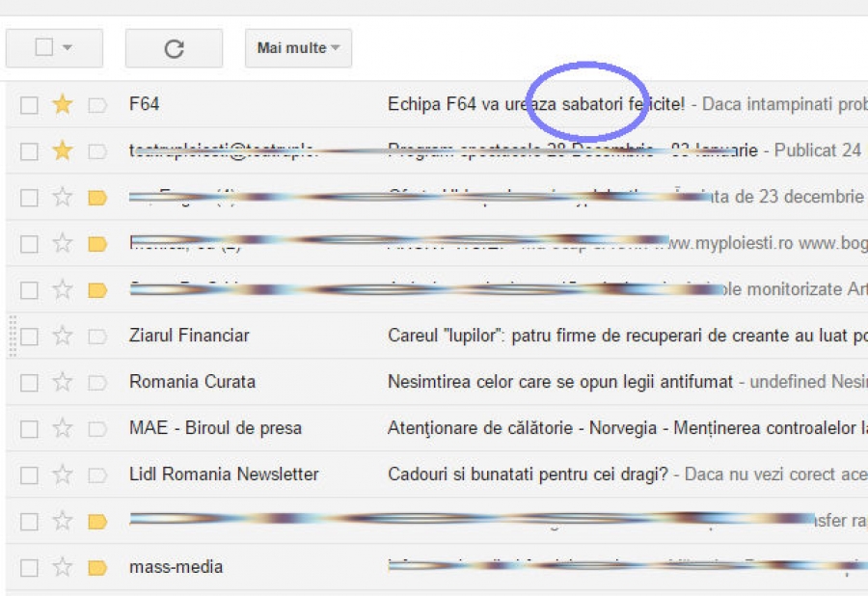
Task: Star the mass-media email
Action: click(x=63, y=567)
